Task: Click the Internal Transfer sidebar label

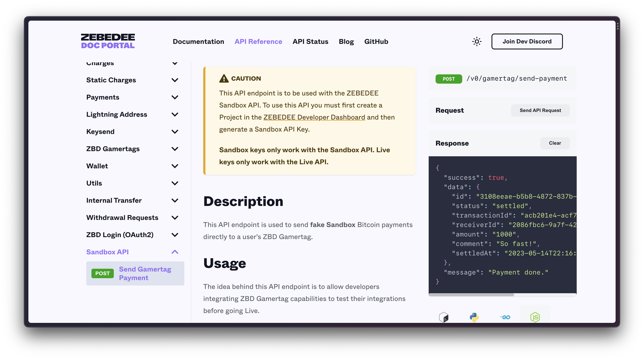Action: point(114,200)
